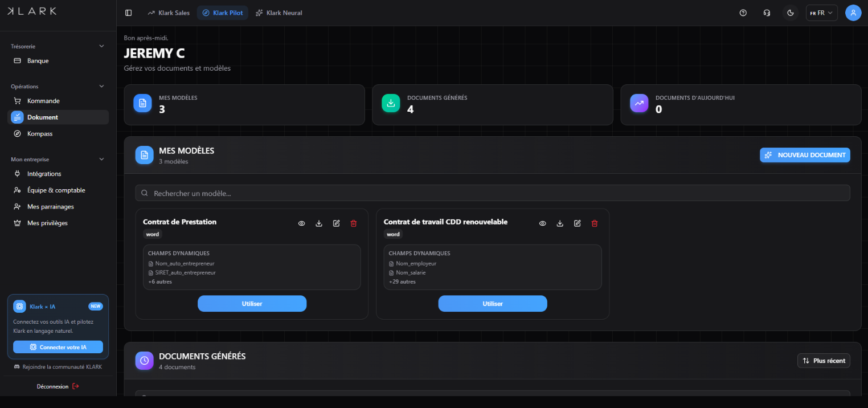Open Kommande in the sidebar
Screen dimensions: 868x408
click(58, 101)
